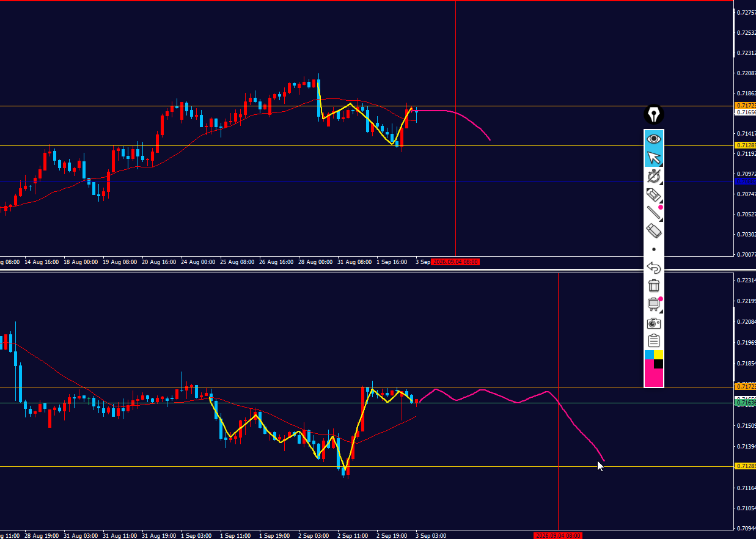Toggle drawing visibility with the eye icon
This screenshot has height=539, width=756.
[654, 139]
